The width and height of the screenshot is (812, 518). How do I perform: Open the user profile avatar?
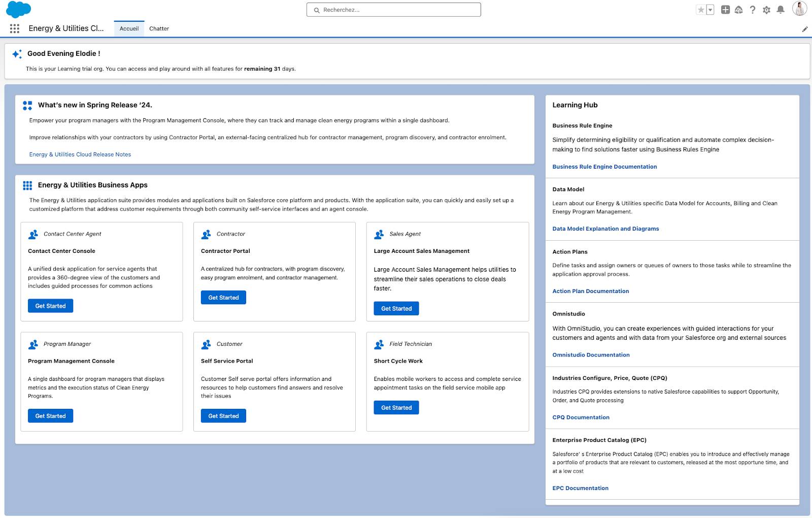799,9
